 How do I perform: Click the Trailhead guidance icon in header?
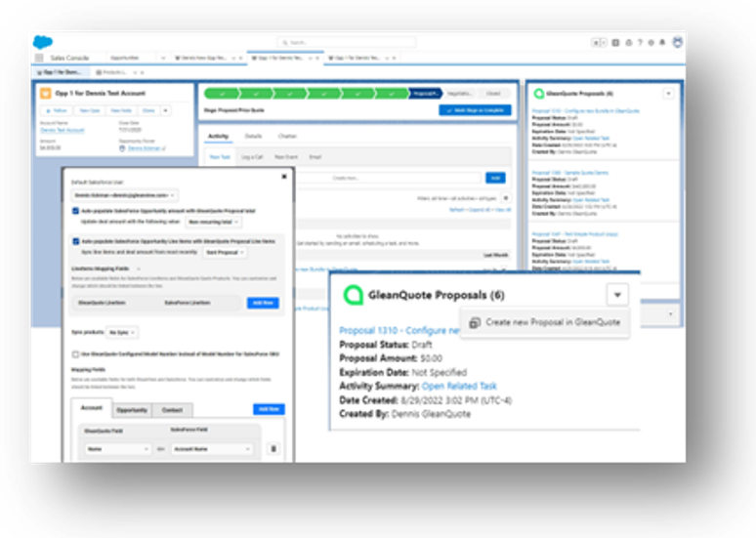click(x=629, y=42)
